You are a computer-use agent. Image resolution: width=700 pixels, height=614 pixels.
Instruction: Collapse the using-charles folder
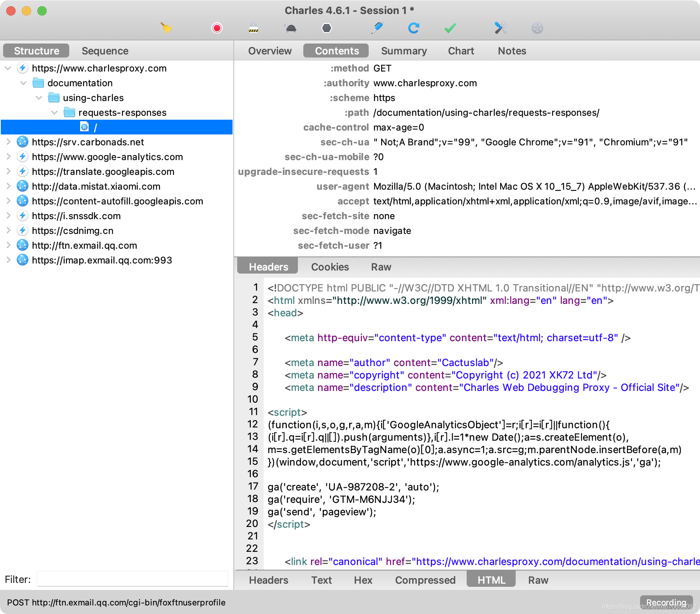pyautogui.click(x=39, y=98)
